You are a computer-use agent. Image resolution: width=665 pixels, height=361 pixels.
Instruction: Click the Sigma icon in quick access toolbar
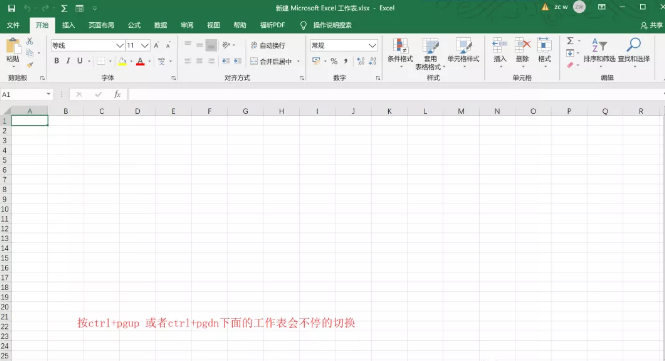64,8
